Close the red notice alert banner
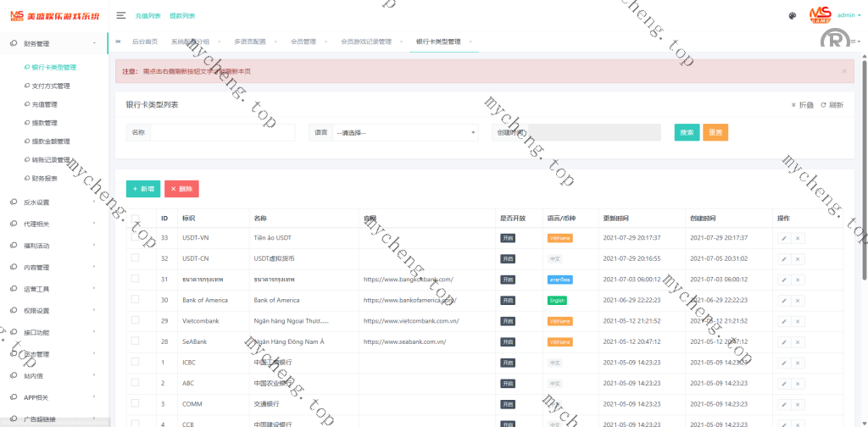The width and height of the screenshot is (868, 427). 843,71
